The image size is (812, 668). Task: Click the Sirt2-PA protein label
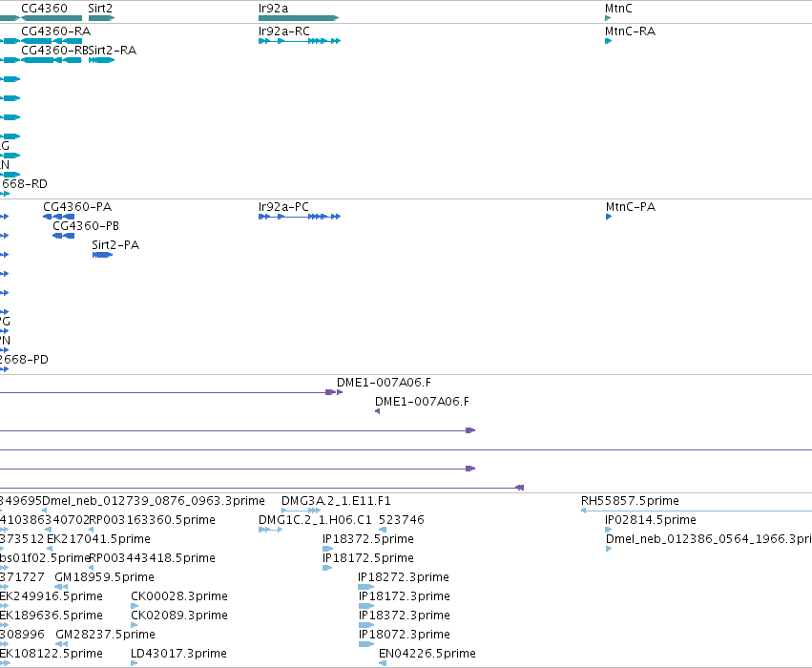(x=115, y=245)
